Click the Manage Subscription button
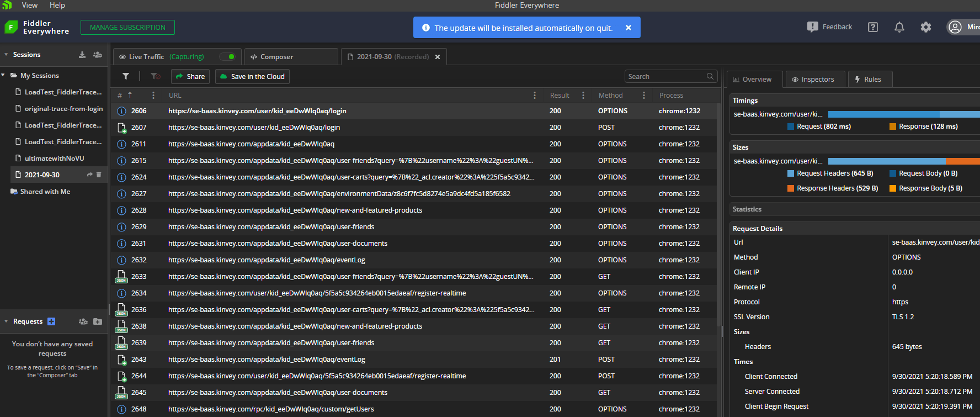This screenshot has width=980, height=417. click(x=127, y=27)
